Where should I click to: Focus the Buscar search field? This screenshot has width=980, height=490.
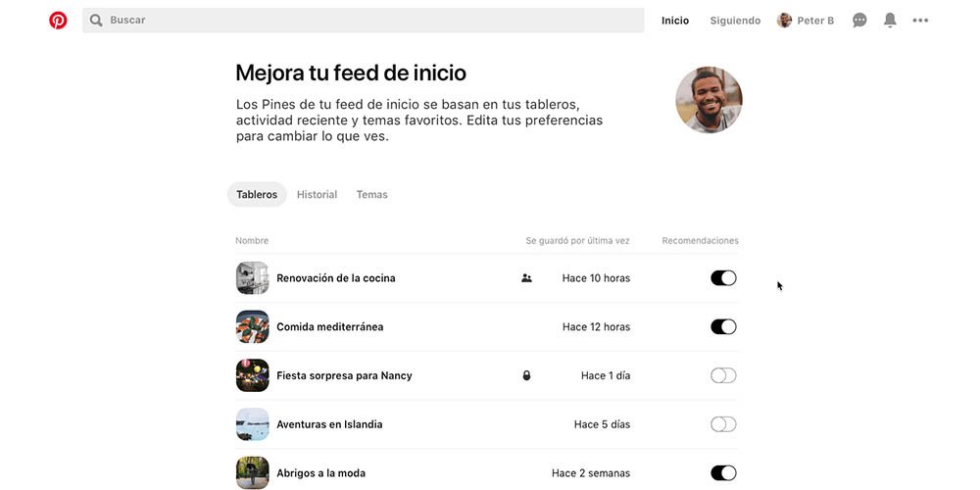click(364, 20)
